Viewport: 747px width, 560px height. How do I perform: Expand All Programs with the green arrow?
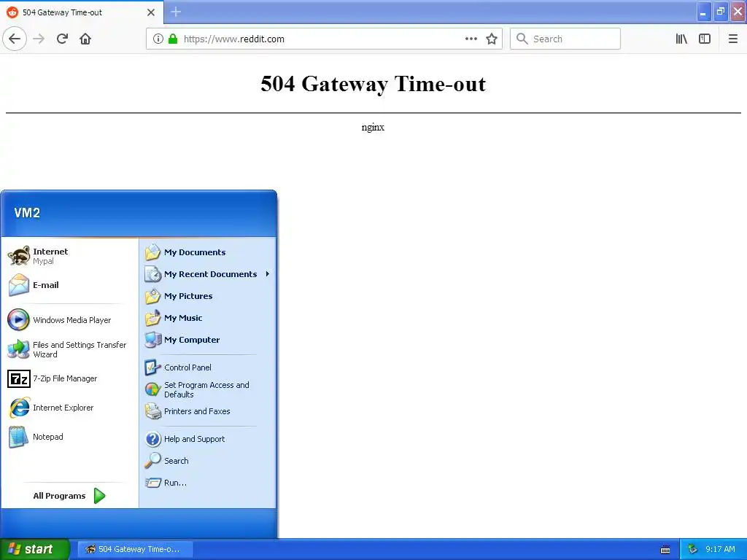pyautogui.click(x=69, y=496)
